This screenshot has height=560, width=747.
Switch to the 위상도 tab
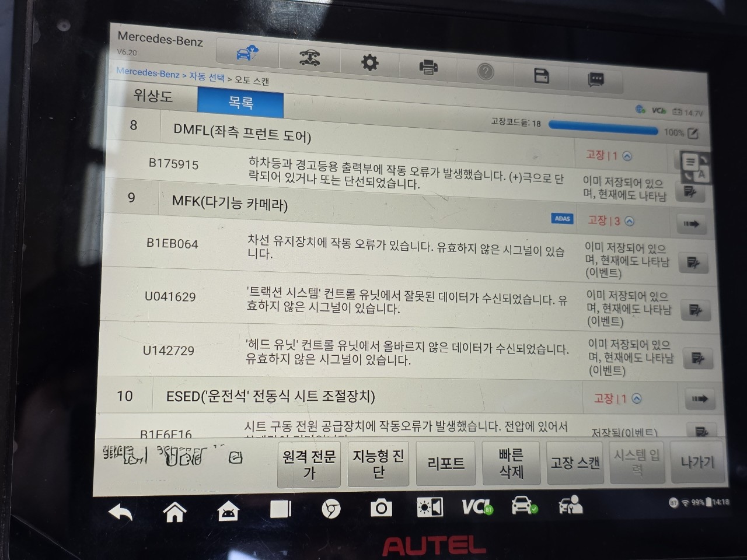point(153,95)
